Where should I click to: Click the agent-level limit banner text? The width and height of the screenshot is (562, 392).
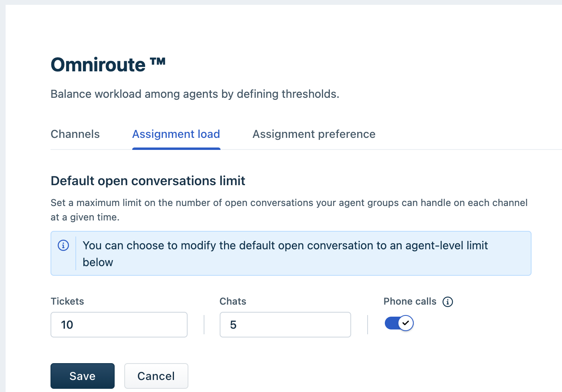click(x=285, y=254)
